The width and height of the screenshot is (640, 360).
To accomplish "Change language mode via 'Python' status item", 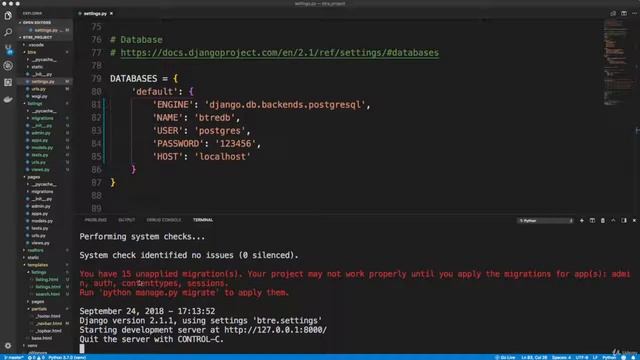I will pyautogui.click(x=609, y=358).
